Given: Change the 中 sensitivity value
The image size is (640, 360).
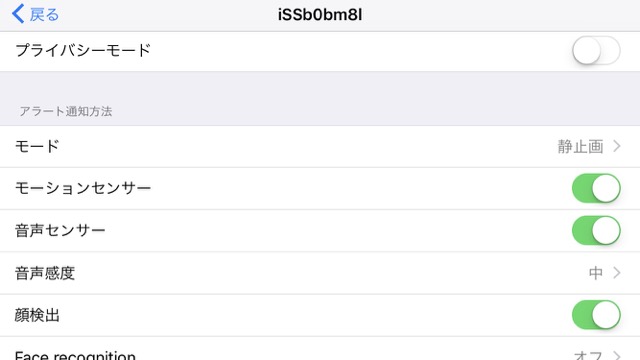Looking at the screenshot, I should tap(596, 273).
